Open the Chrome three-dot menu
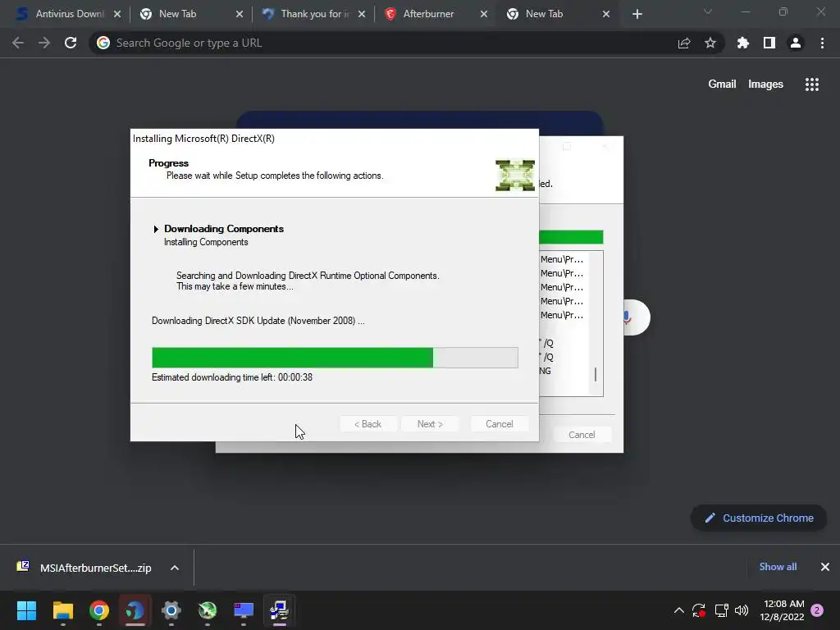The height and width of the screenshot is (630, 840). click(x=822, y=43)
